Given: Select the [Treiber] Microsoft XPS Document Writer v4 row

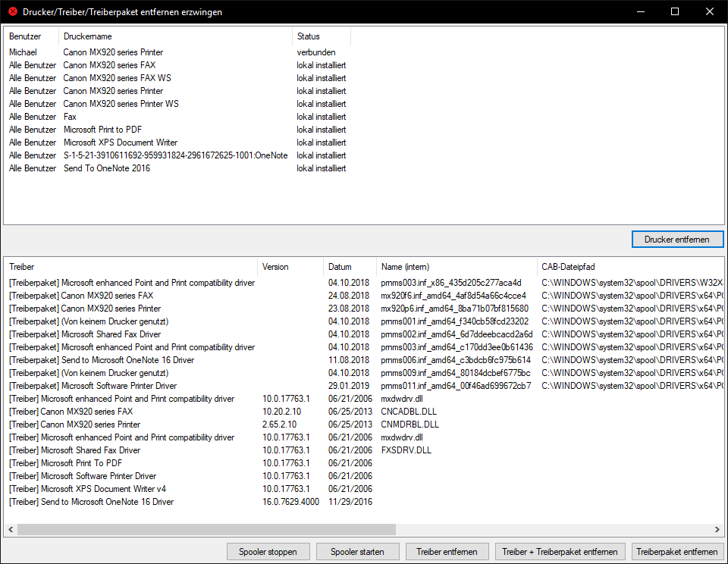Looking at the screenshot, I should pyautogui.click(x=87, y=489).
